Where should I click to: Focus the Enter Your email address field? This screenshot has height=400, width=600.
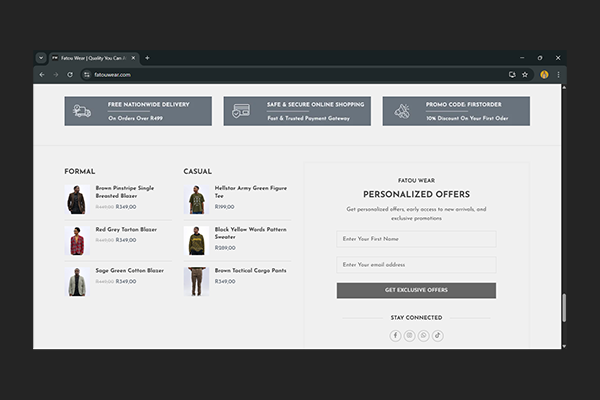click(416, 265)
